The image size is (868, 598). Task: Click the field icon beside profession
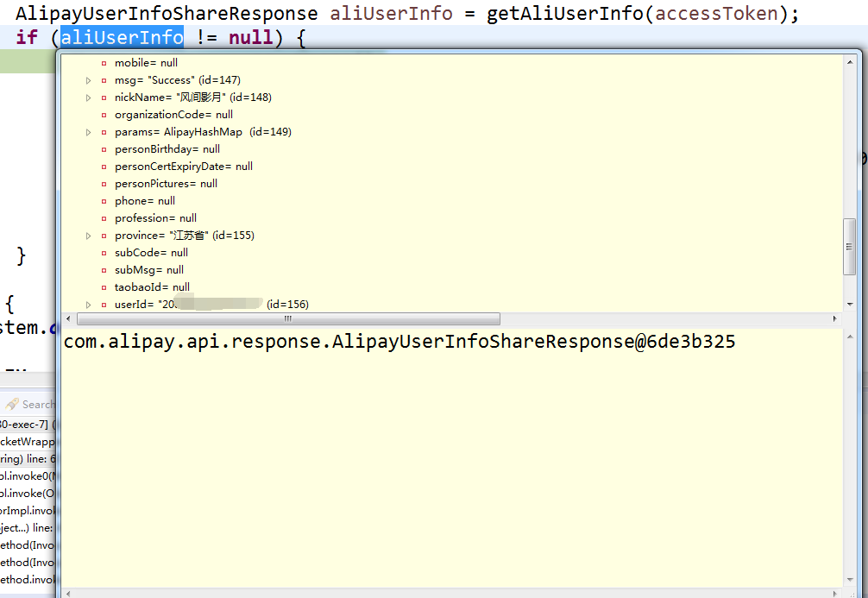click(x=104, y=218)
